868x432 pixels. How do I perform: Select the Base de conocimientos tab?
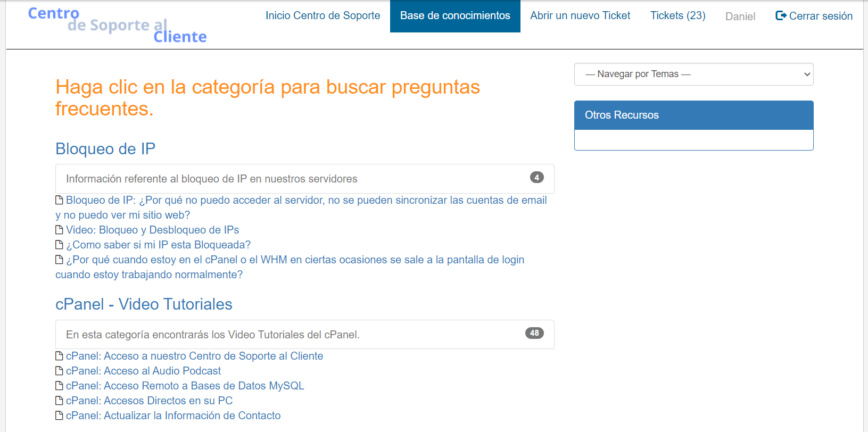click(x=455, y=16)
